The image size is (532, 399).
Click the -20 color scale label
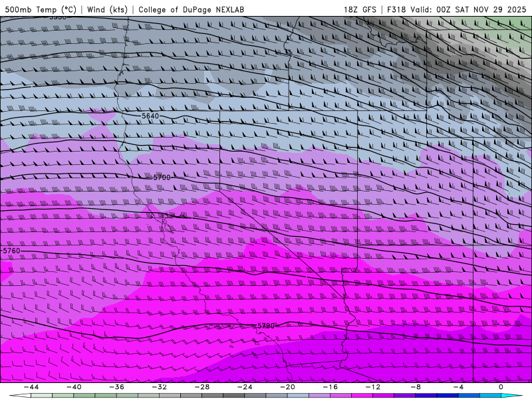[x=288, y=387]
